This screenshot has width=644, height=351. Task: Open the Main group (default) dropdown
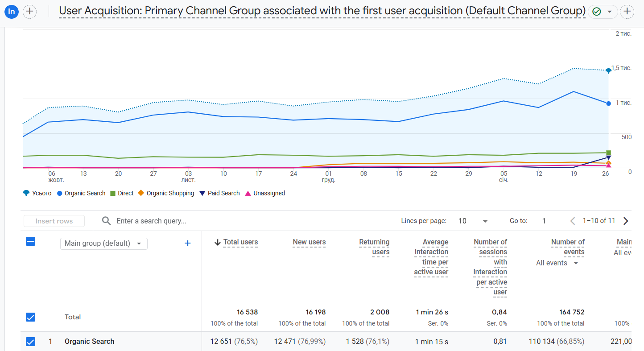[103, 243]
